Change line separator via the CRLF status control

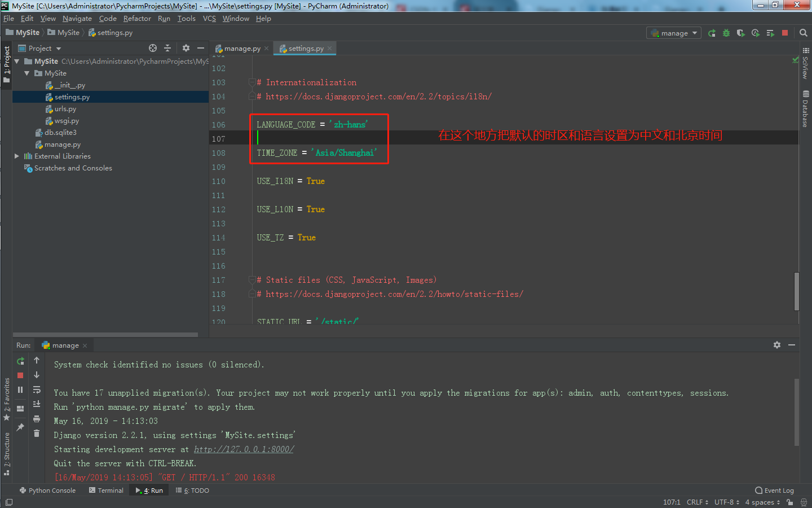697,502
